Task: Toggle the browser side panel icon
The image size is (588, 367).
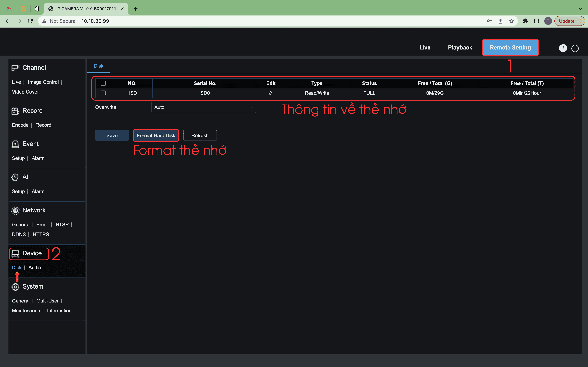Action: 537,21
